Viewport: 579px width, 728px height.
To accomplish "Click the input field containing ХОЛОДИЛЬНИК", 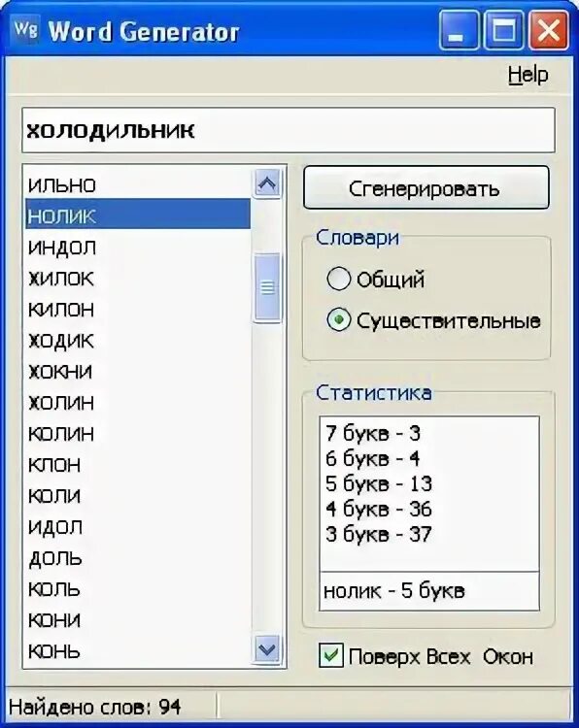I will [289, 130].
